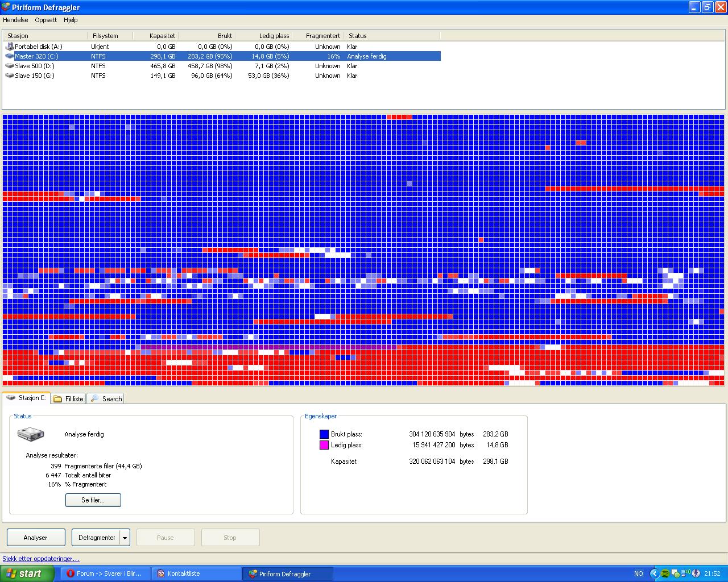Viewport: 728px width, 582px height.
Task: Click the messenger status tray icon
Action: [676, 573]
